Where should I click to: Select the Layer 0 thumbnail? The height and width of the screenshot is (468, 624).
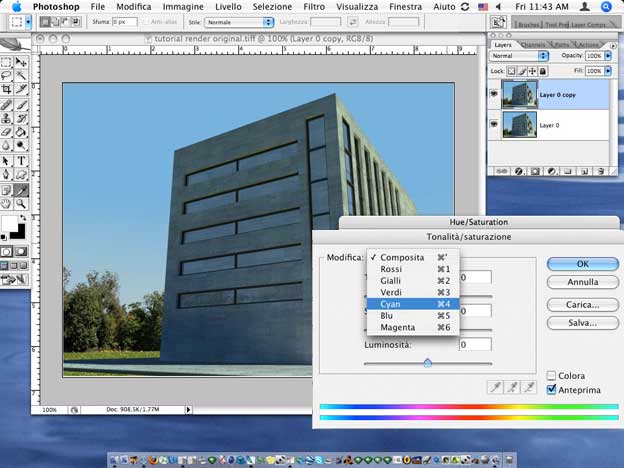[x=521, y=125]
